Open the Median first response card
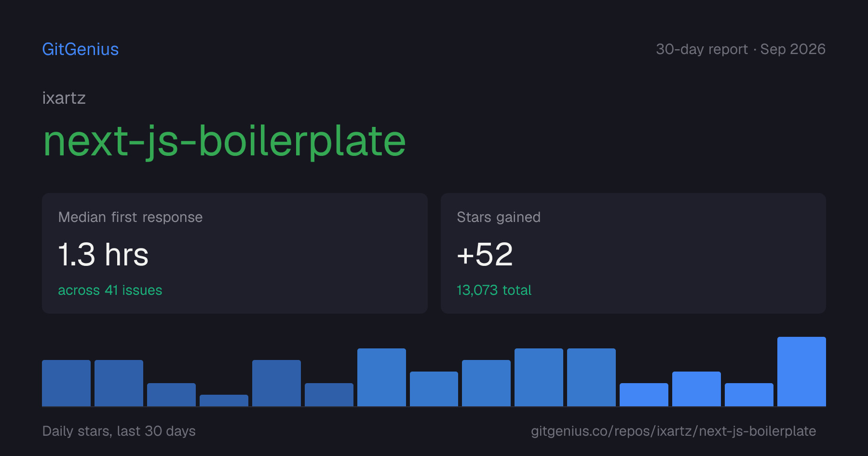This screenshot has width=868, height=456. [x=235, y=253]
